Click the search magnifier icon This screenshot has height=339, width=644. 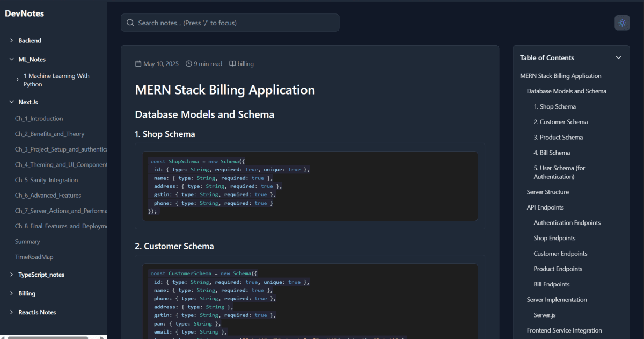point(130,23)
